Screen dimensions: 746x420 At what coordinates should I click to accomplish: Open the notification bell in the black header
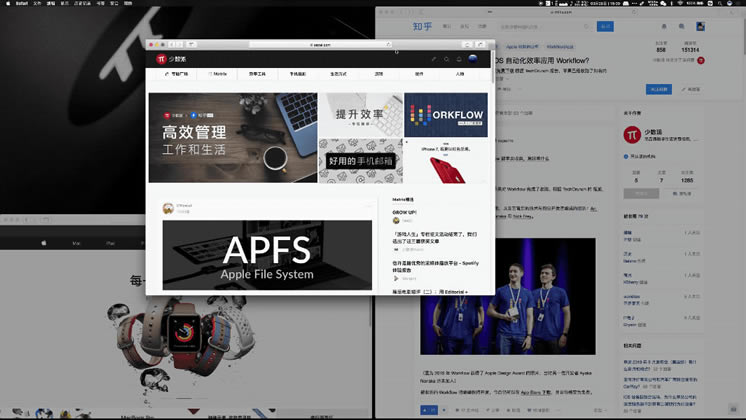[459, 59]
